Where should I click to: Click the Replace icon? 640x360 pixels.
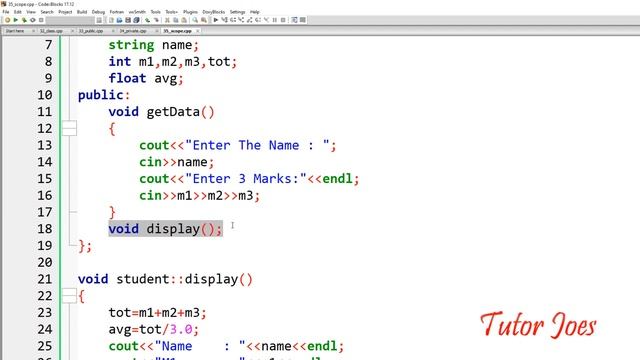[x=203, y=20]
